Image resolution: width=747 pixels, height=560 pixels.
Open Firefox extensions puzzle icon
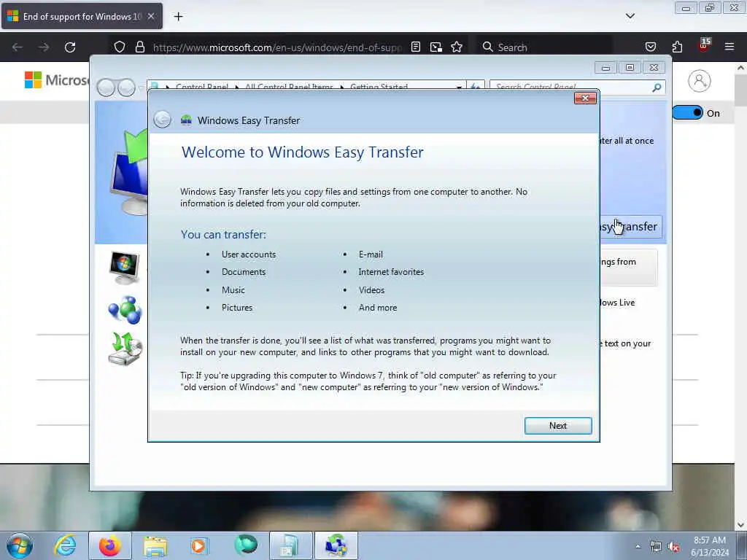click(x=677, y=47)
